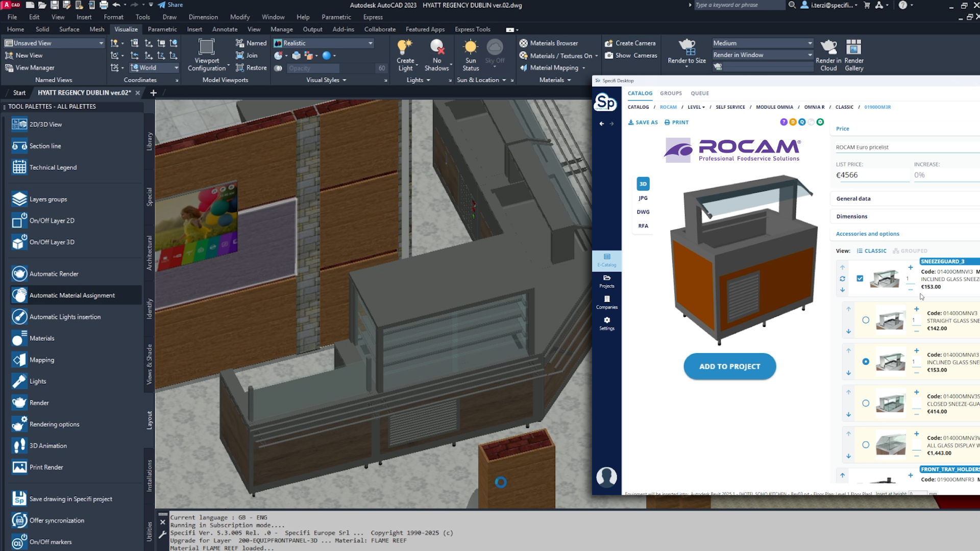Click Create Camera in ribbon
Viewport: 980px width, 551px height.
tap(630, 43)
